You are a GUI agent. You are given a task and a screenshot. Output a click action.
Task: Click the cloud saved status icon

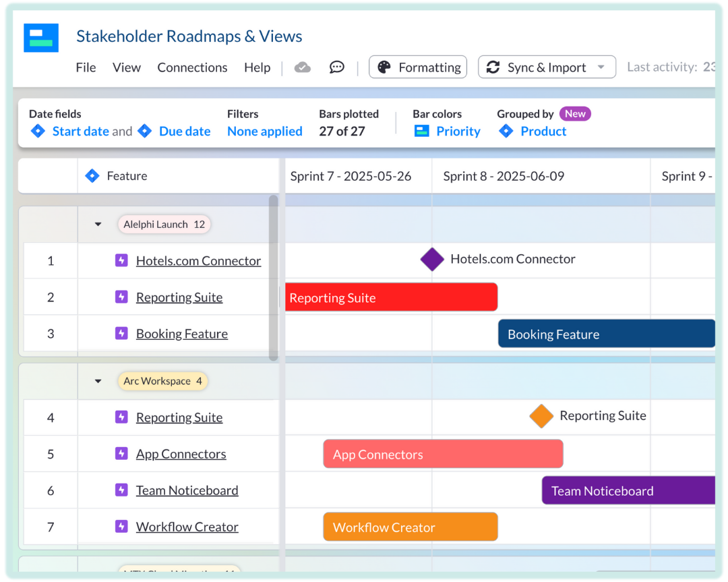click(302, 68)
